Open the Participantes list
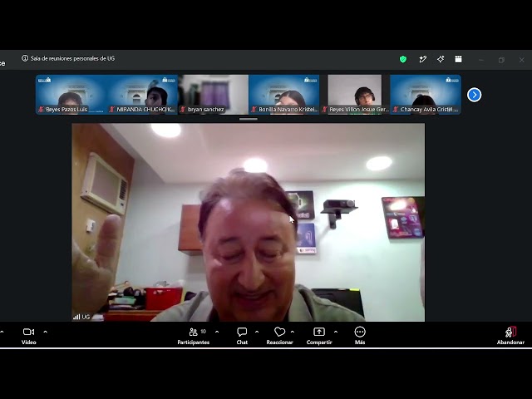The width and height of the screenshot is (532, 399). click(x=194, y=336)
